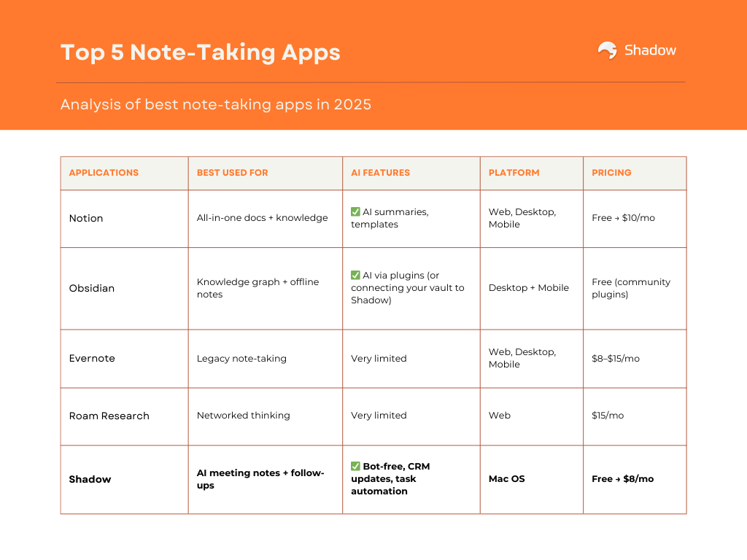Screen dimensions: 747x560
Task: Click the Notion app name cell
Action: 86,218
